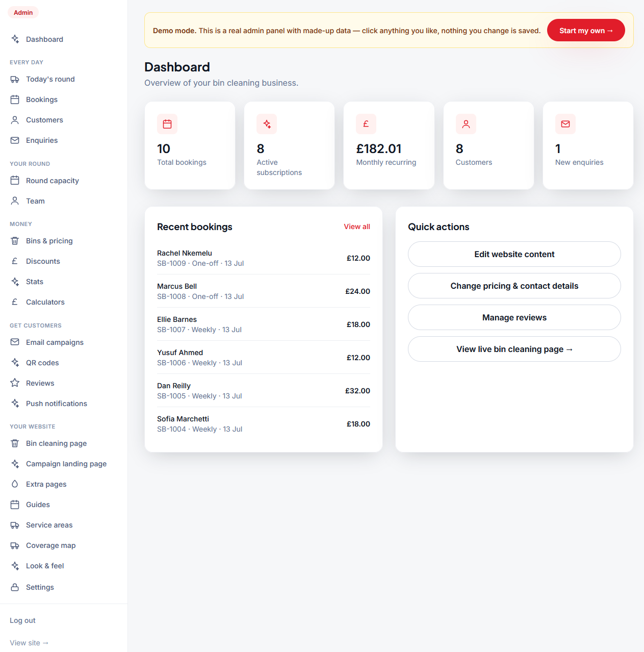Click the sparkle icon beside Stats
This screenshot has height=652, width=644.
[x=15, y=282]
